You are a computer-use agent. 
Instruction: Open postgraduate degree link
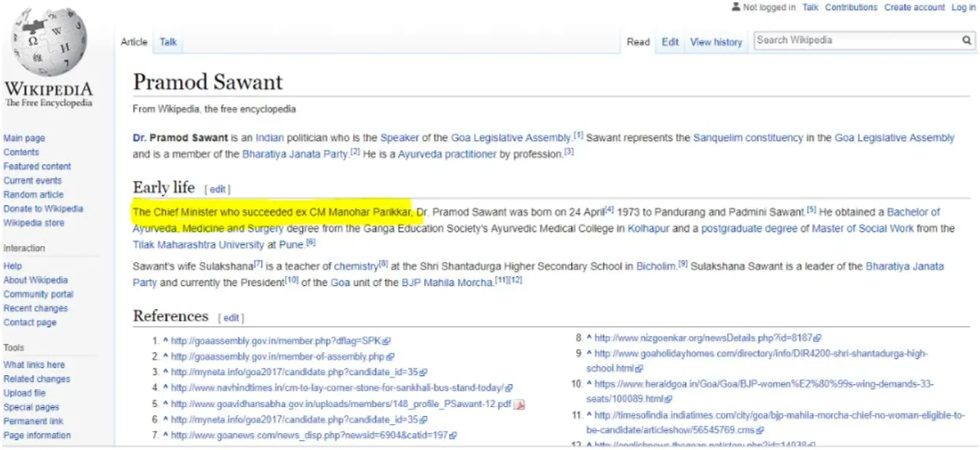click(x=750, y=228)
